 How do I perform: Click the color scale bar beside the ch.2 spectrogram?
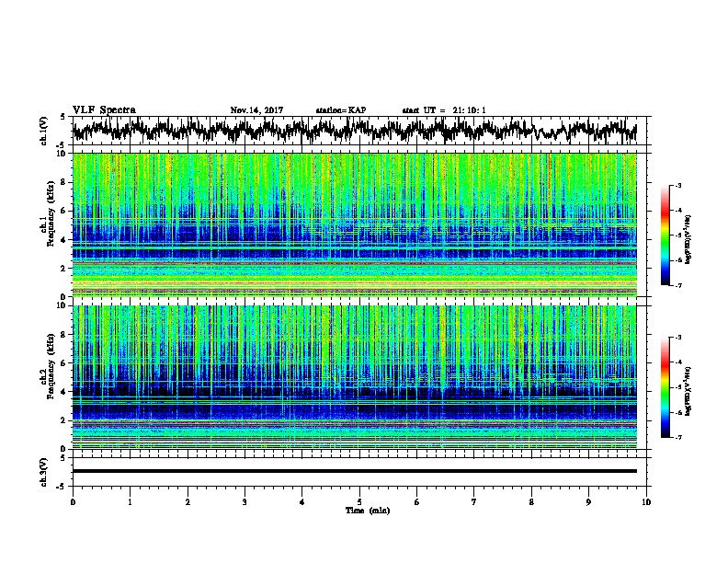(665, 387)
